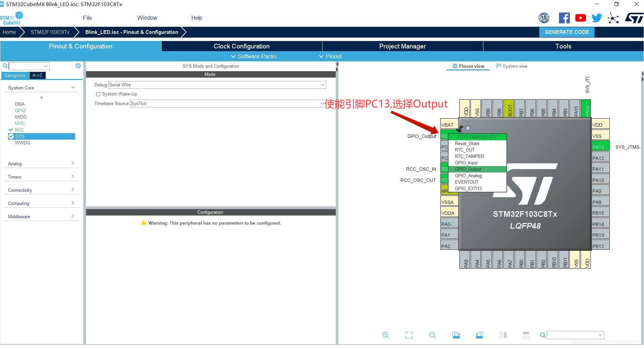Choose Reset_State in pin menu

point(477,143)
